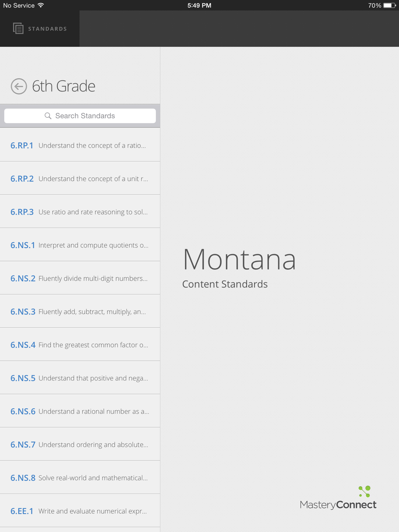Tap the search magnifier icon
The width and height of the screenshot is (399, 532).
click(48, 116)
